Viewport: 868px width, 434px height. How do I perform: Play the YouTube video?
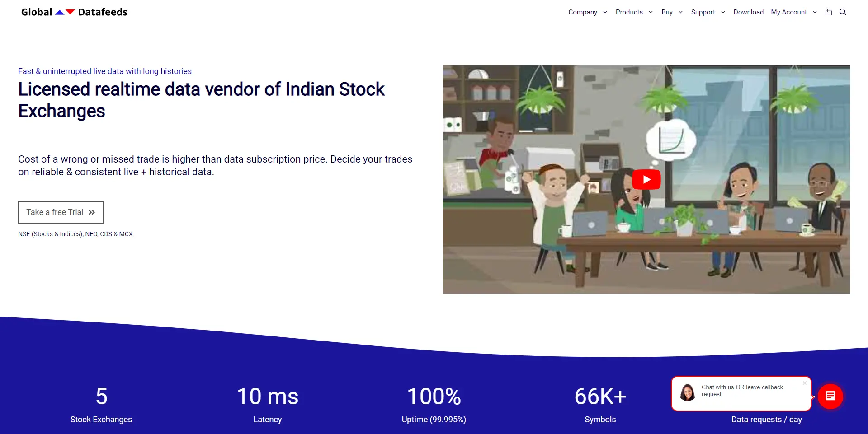[x=646, y=179]
